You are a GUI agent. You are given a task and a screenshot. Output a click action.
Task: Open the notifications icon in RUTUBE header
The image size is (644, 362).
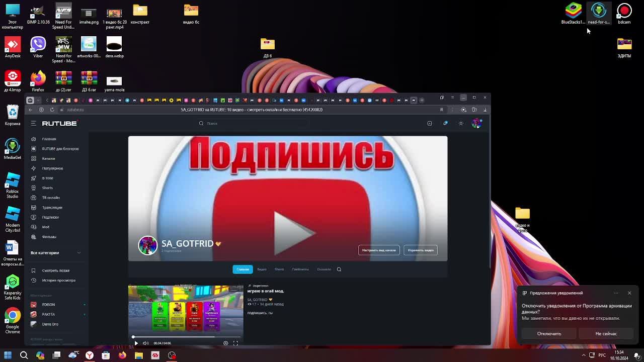click(445, 123)
